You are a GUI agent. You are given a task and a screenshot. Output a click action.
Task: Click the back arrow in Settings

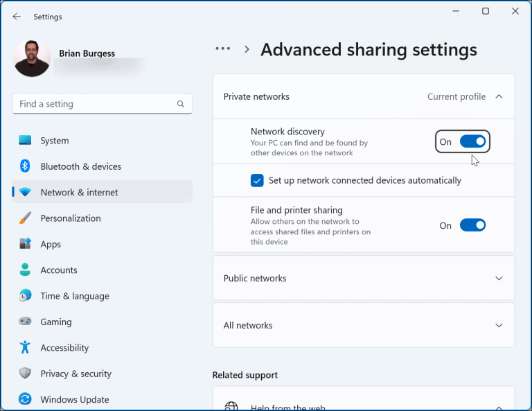(17, 17)
